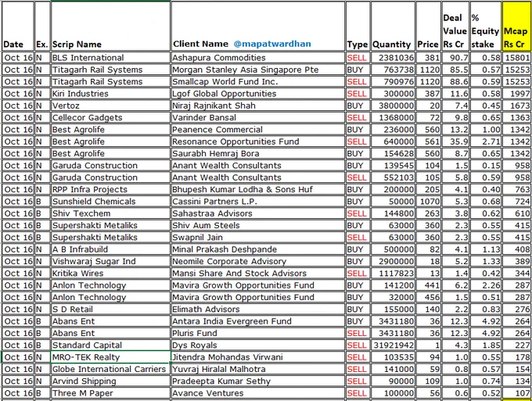Select Saurabh Hemraj Bora cell
The image size is (532, 401).
click(x=258, y=153)
